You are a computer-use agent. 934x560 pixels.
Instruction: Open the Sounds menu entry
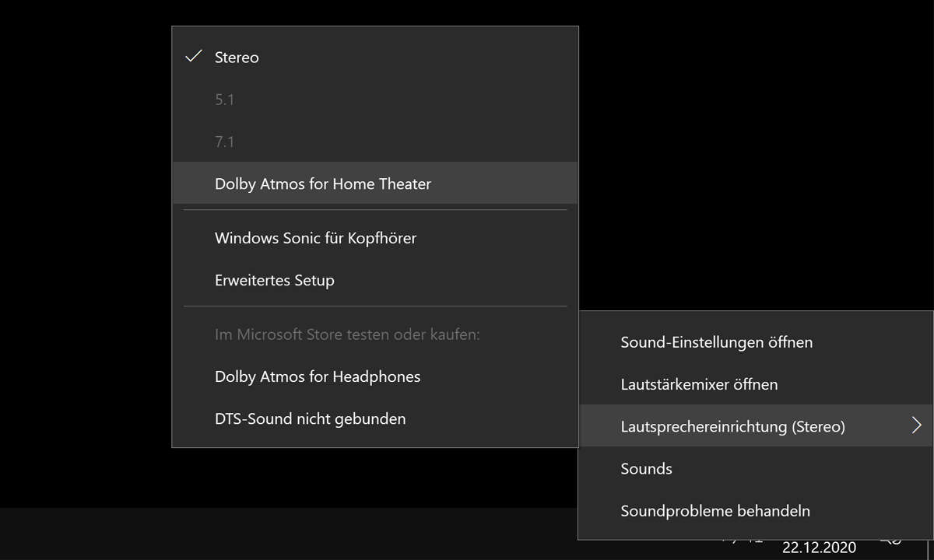click(x=756, y=468)
